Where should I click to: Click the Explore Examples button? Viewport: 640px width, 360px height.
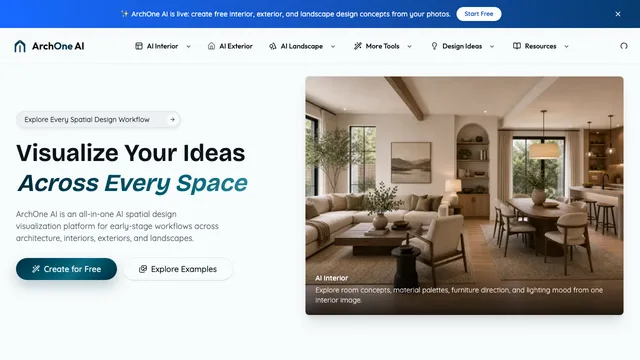click(178, 269)
